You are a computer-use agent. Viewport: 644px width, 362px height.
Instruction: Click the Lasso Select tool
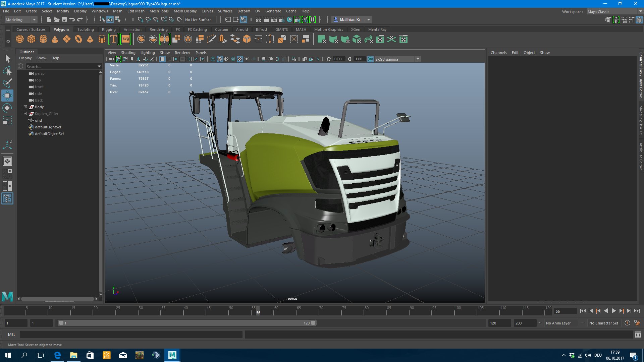[x=7, y=71]
